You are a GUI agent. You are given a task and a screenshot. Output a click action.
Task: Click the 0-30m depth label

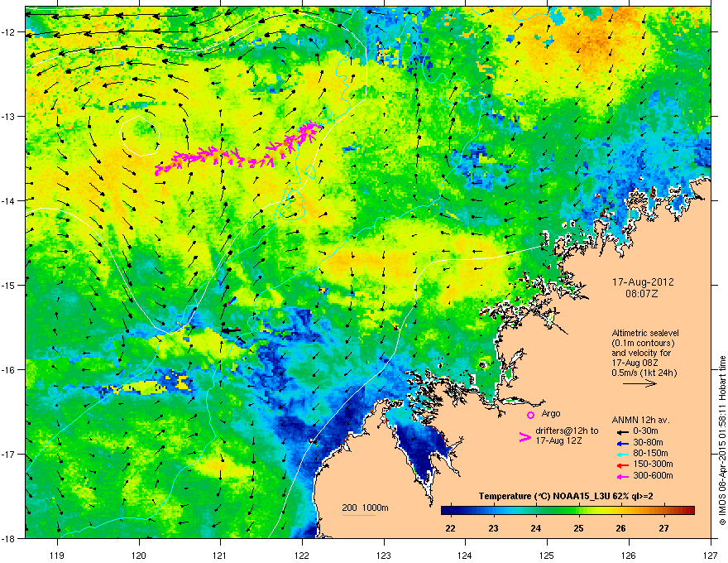point(645,431)
